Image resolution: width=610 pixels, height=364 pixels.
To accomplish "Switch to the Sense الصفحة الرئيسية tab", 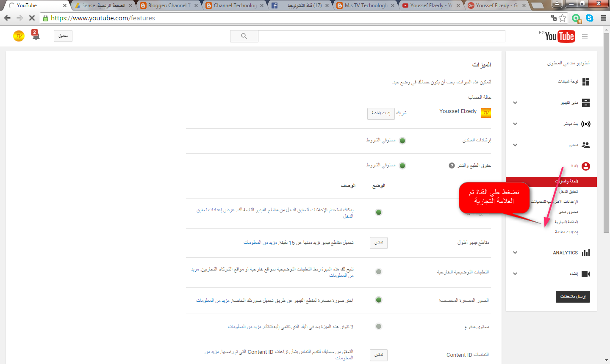I will coord(103,6).
